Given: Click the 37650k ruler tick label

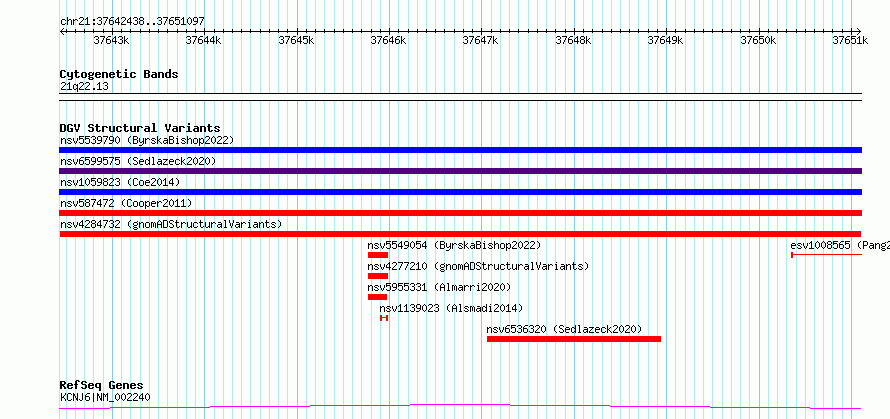Looking at the screenshot, I should coord(759,40).
